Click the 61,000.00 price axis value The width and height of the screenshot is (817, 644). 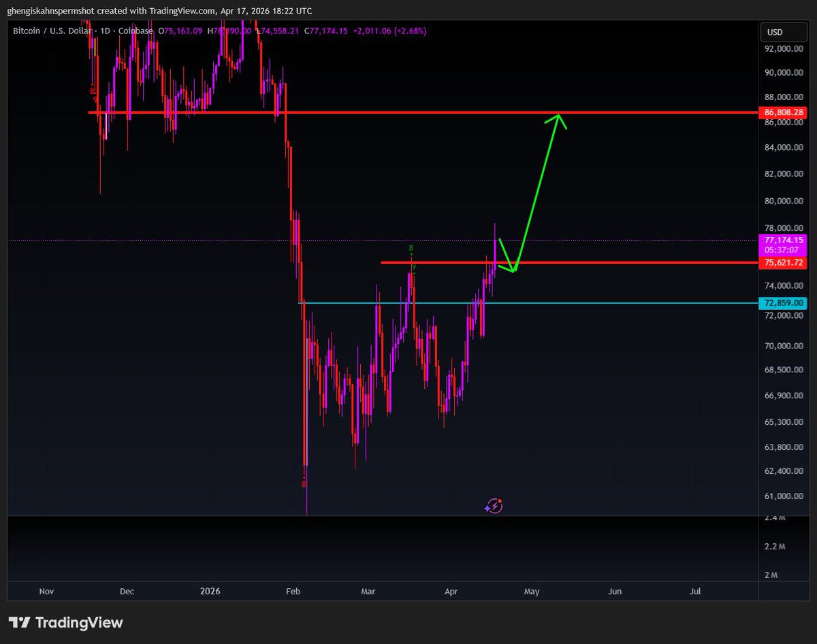[784, 497]
